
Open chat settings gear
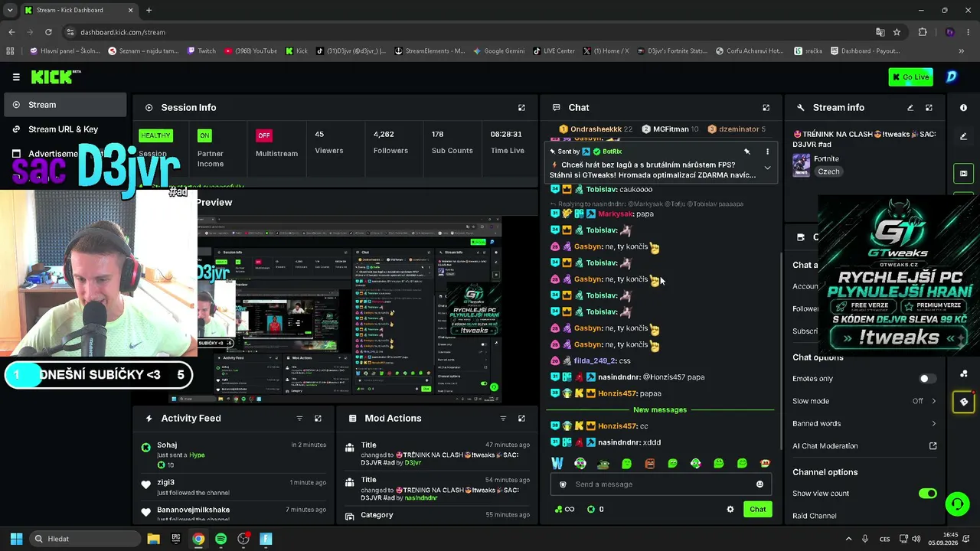[730, 509]
